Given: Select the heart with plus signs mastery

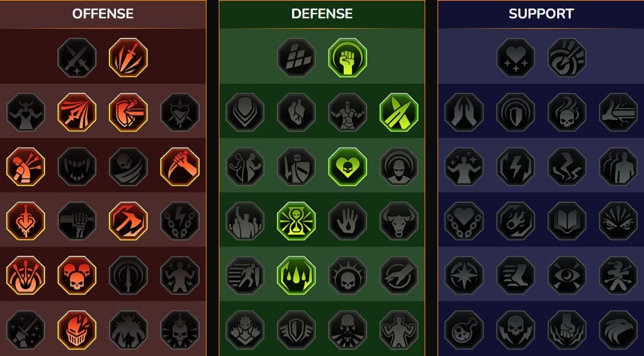Looking at the screenshot, I should pos(516,57).
